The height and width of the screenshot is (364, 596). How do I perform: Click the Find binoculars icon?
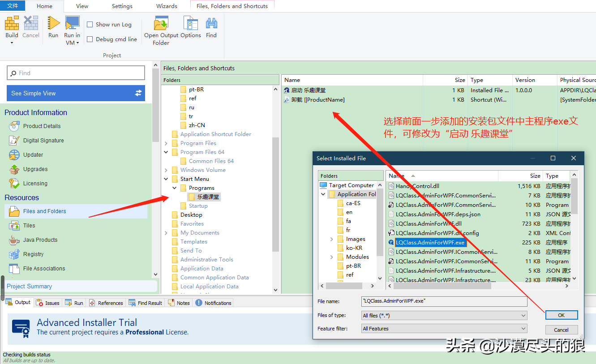pos(211,23)
